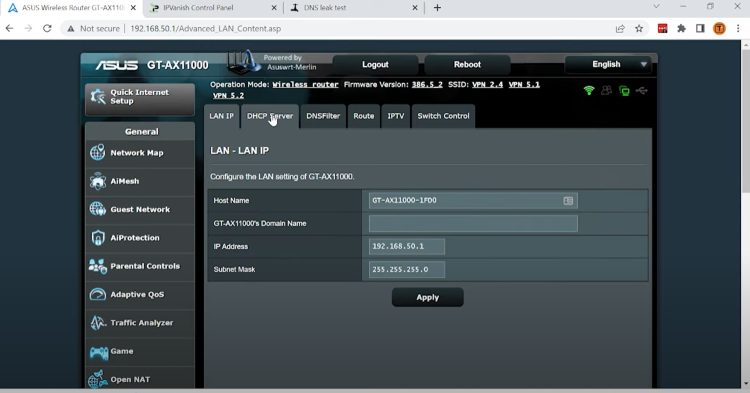Open Open NAT in the sidebar
Screen dimensions: 750x393
coord(140,379)
